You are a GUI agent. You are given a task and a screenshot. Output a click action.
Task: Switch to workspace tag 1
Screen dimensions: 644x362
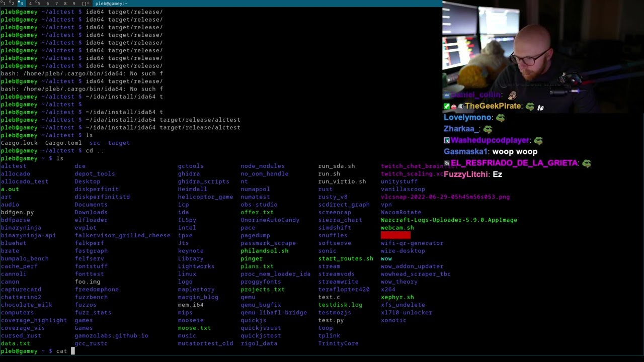(x=4, y=4)
